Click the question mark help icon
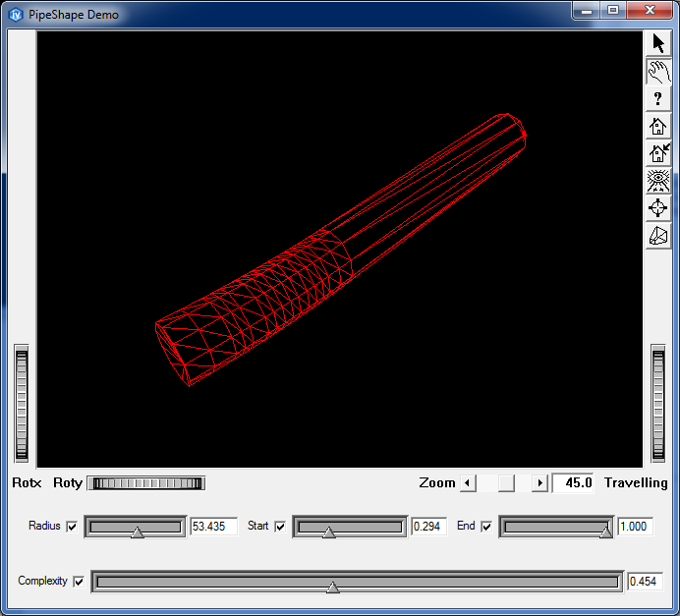Screen dimensions: 680x616 point(658,98)
